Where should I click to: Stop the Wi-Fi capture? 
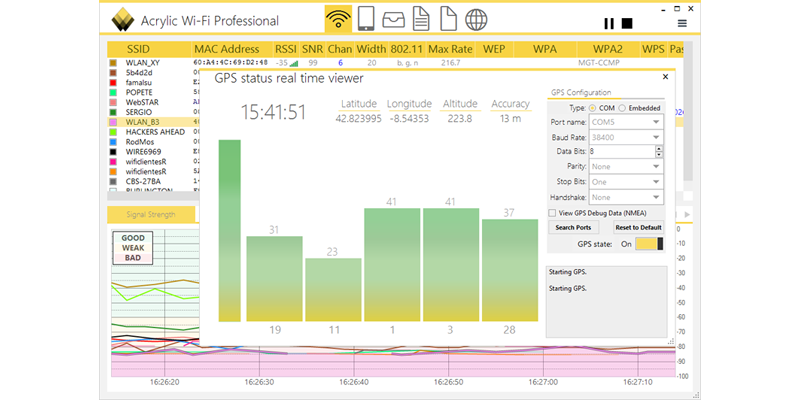click(x=627, y=23)
